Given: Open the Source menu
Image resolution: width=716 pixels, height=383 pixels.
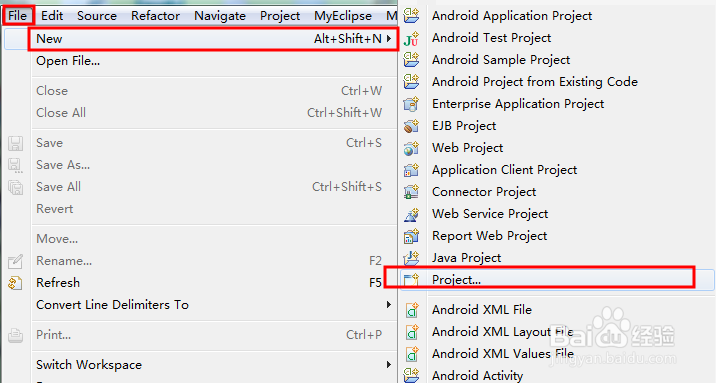Looking at the screenshot, I should point(97,16).
